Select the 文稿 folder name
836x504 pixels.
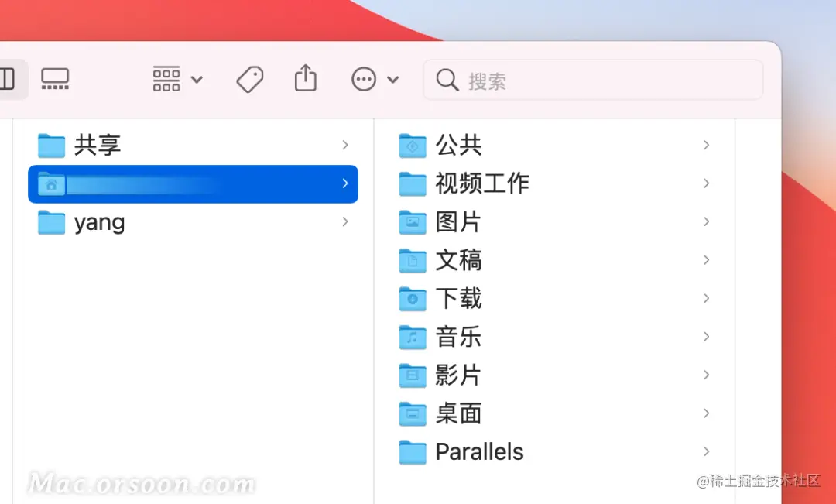[x=458, y=260]
